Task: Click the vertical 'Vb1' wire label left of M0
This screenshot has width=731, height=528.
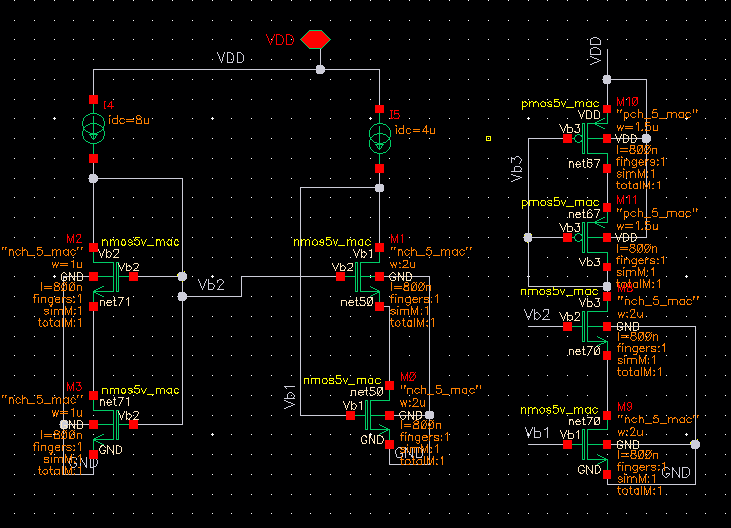Action: point(290,397)
